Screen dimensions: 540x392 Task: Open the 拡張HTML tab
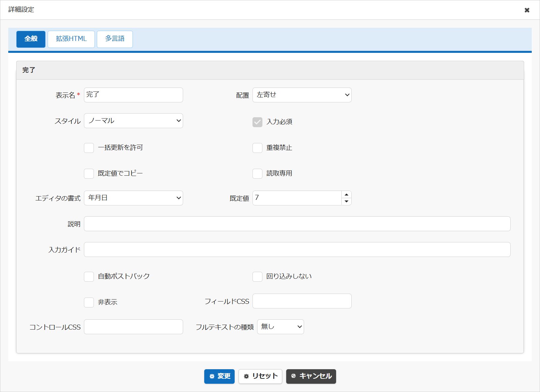pos(71,39)
